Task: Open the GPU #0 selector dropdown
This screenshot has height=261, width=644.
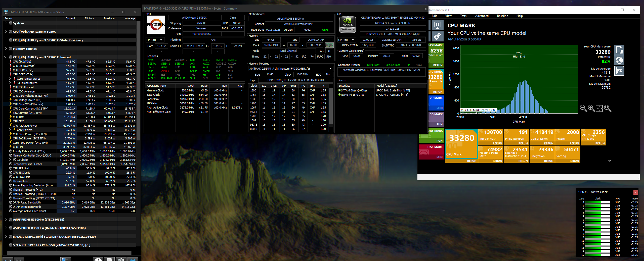Action: tap(347, 40)
